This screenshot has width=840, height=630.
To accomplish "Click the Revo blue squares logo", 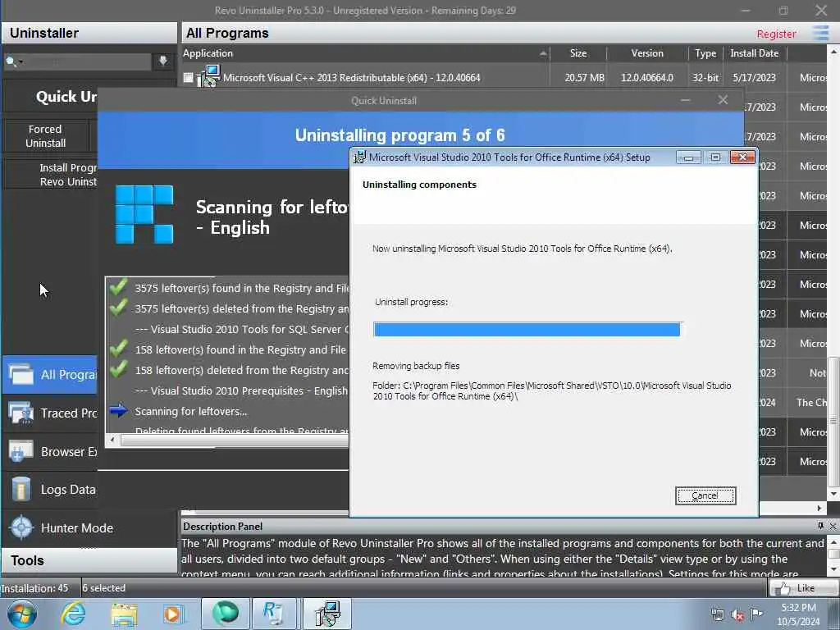I will pyautogui.click(x=144, y=214).
